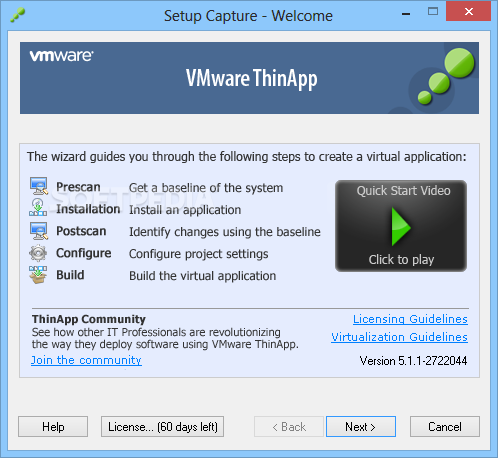Minimize the Setup Capture window
Viewport: 498px width, 458px height.
(406, 13)
